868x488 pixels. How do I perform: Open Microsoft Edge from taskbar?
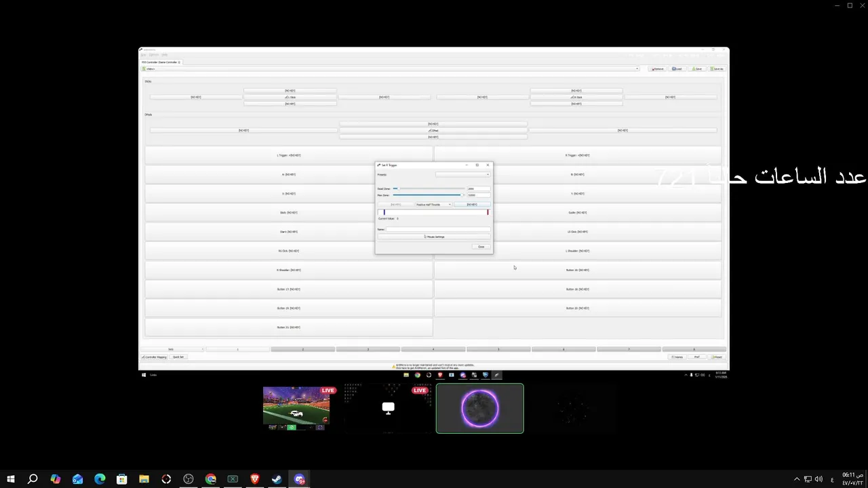(100, 479)
